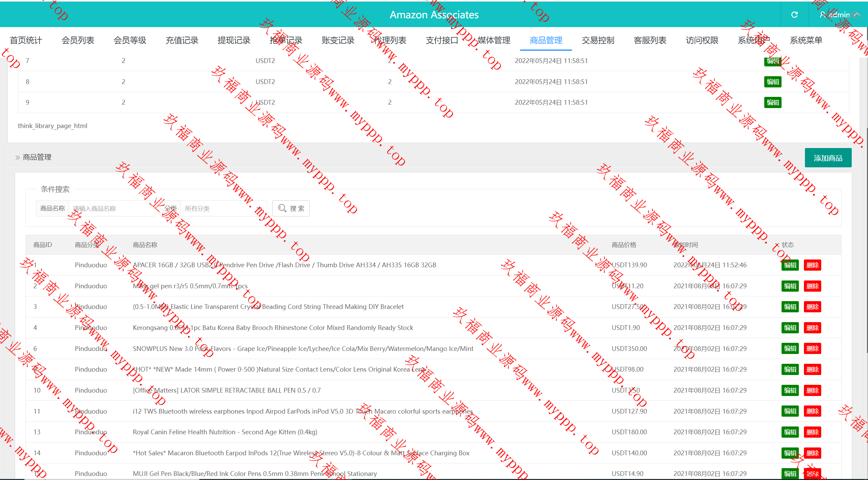868x480 pixels.
Task: Edit the SNOWPLUS New 3.0 product
Action: coord(790,349)
